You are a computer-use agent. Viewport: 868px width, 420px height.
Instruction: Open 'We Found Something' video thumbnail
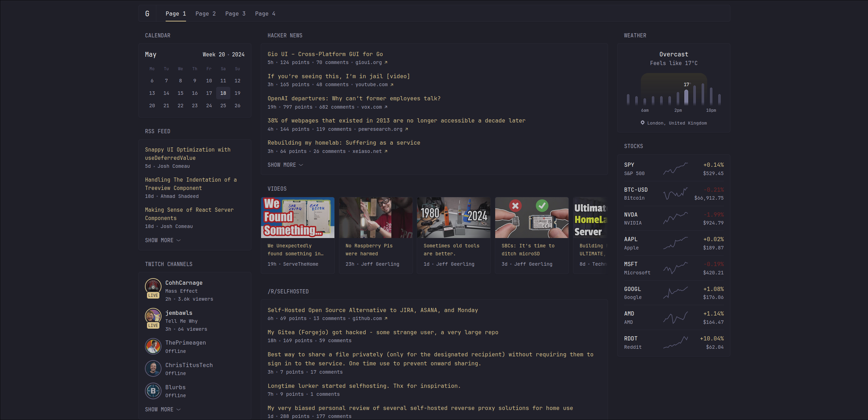coord(297,218)
